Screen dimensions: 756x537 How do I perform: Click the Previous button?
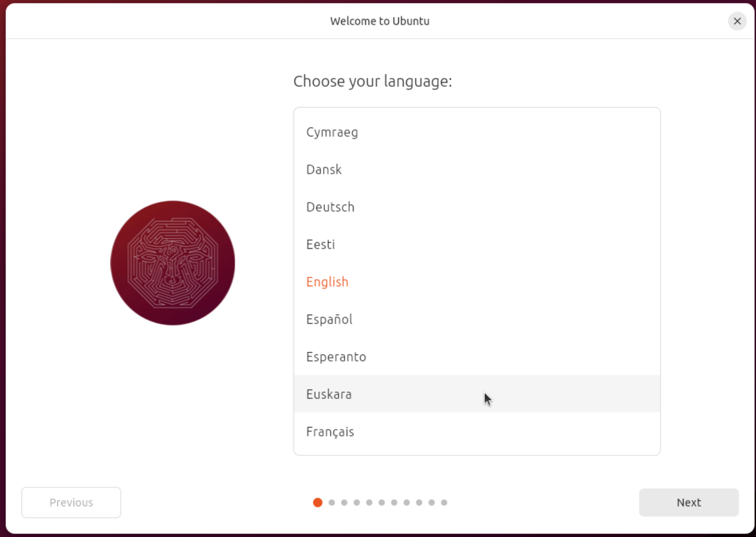click(71, 502)
